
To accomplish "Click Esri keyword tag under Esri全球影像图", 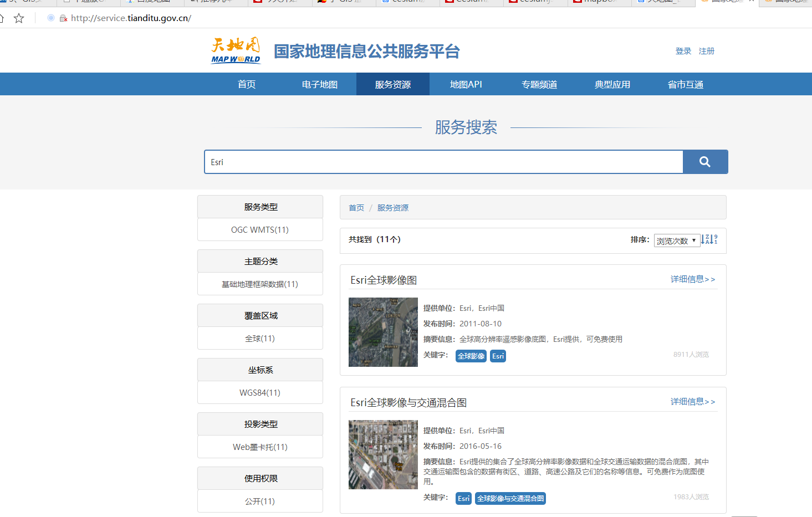I will [x=498, y=356].
